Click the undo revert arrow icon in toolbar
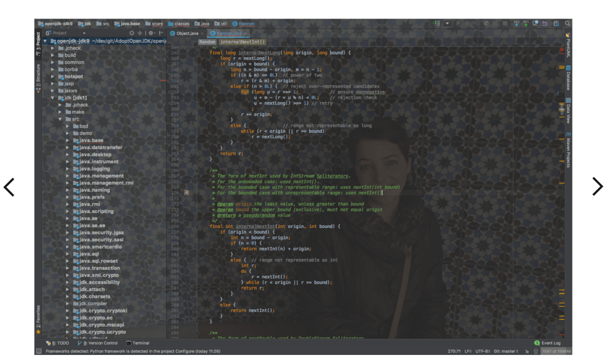 545,24
